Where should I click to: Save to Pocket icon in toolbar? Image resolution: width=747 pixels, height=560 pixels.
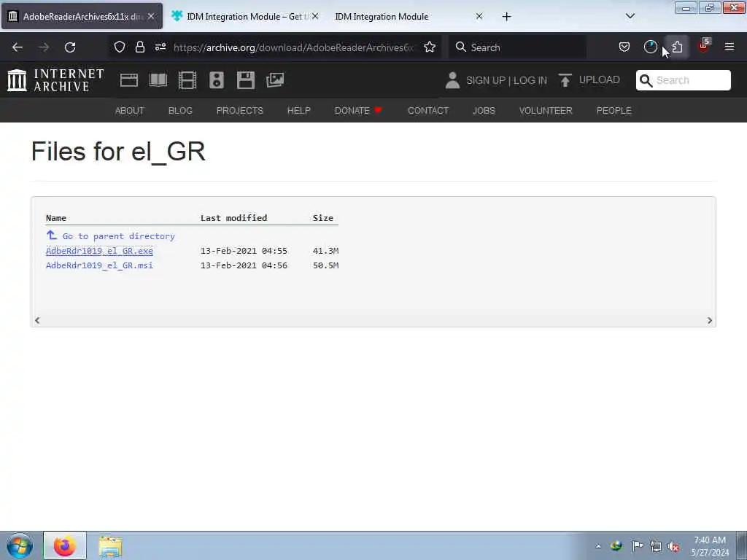pos(624,47)
